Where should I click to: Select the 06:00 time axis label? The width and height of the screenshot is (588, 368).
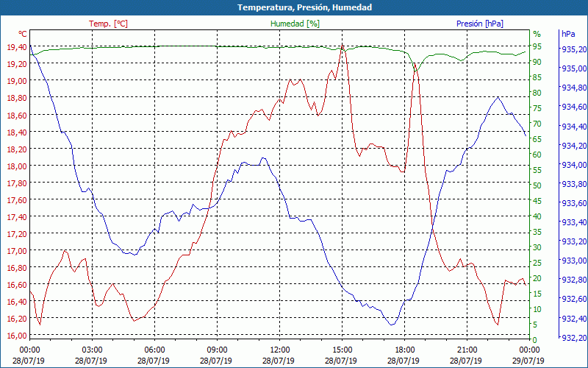coord(154,350)
